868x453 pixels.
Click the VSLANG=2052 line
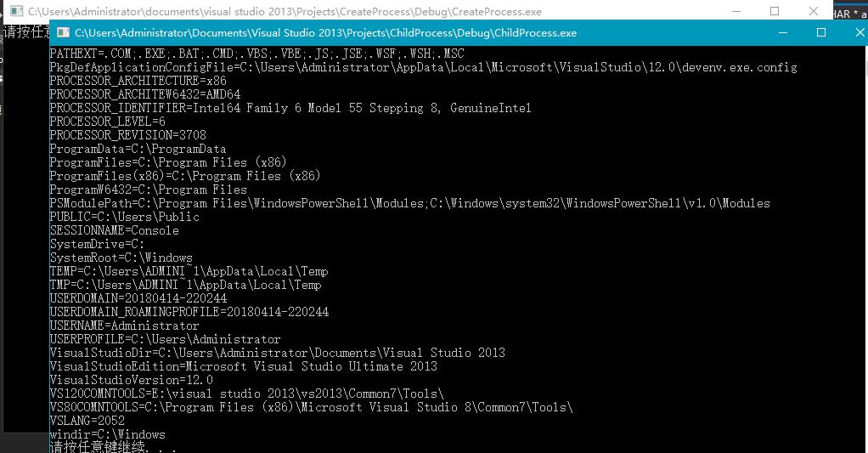[x=87, y=421]
